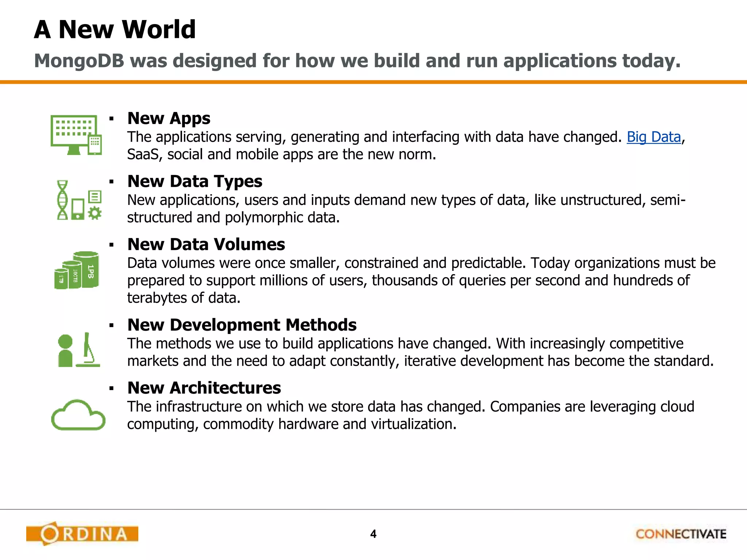Click the MongoDB subtitle text
The width and height of the screenshot is (747, 560).
(357, 61)
